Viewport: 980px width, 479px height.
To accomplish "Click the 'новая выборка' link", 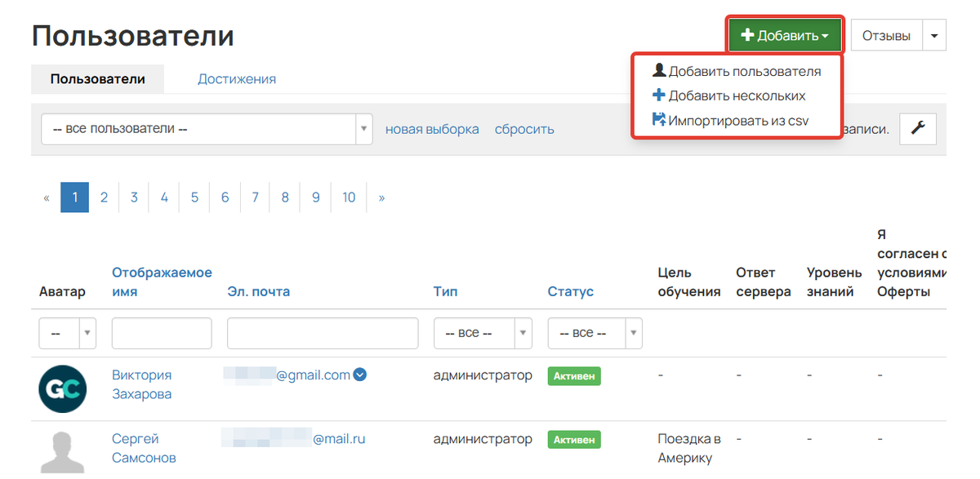I will click(x=432, y=129).
